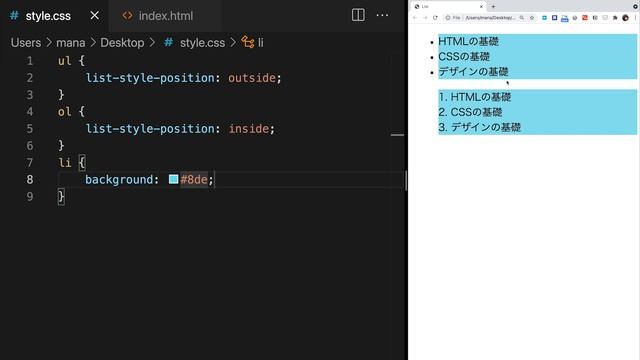The height and width of the screenshot is (360, 640).
Task: Click the teal extension icon in browser toolbar
Action: tap(544, 18)
